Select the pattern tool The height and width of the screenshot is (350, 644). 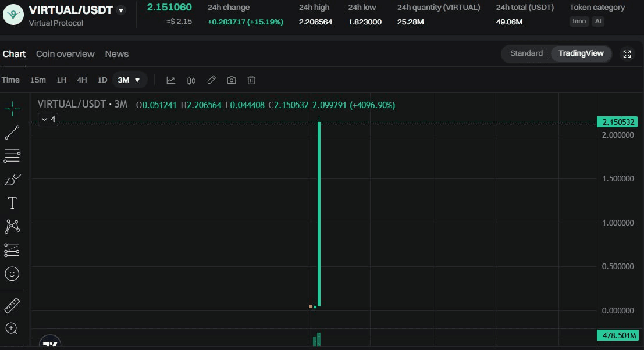point(12,227)
